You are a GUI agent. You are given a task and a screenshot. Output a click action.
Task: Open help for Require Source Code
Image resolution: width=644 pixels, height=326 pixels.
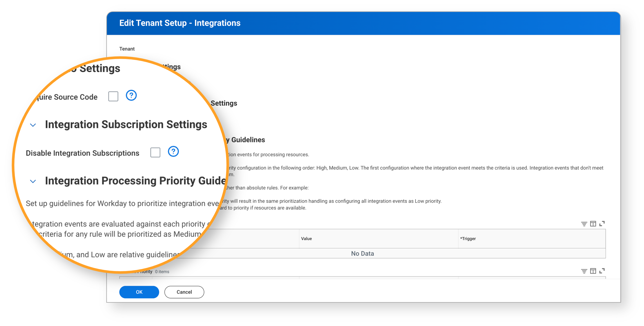(131, 95)
